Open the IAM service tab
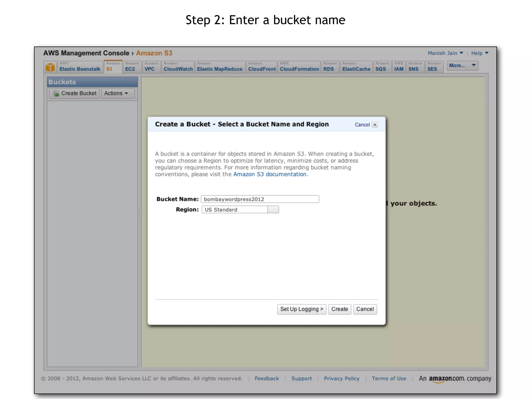 coord(399,67)
